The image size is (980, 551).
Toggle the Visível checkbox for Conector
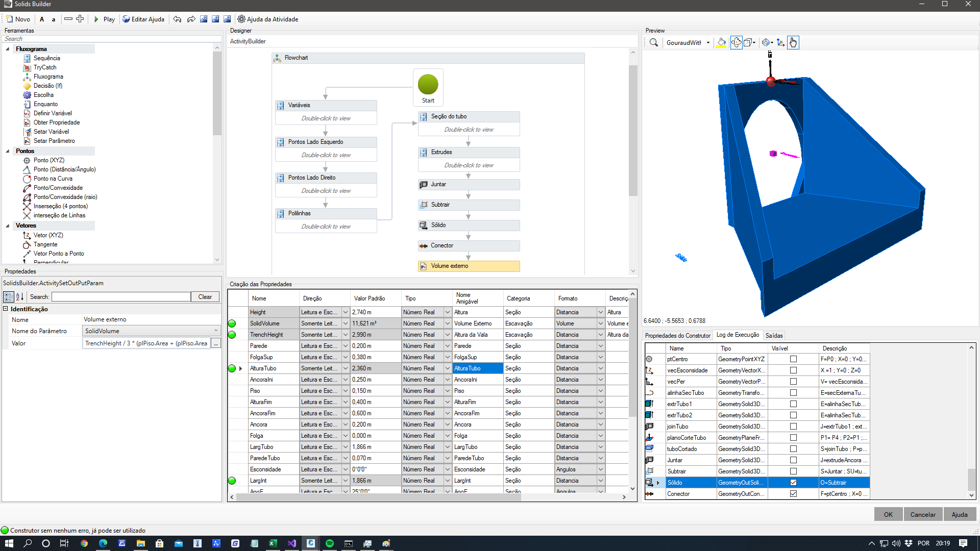(793, 494)
